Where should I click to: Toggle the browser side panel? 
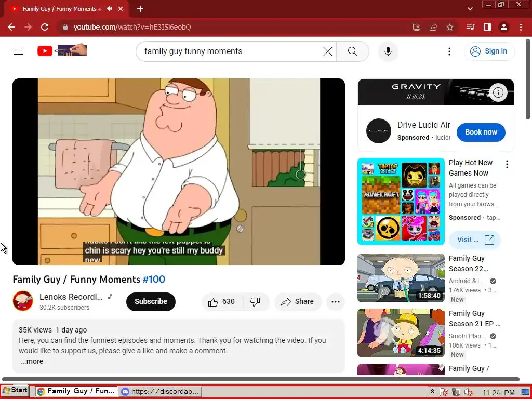pyautogui.click(x=487, y=27)
